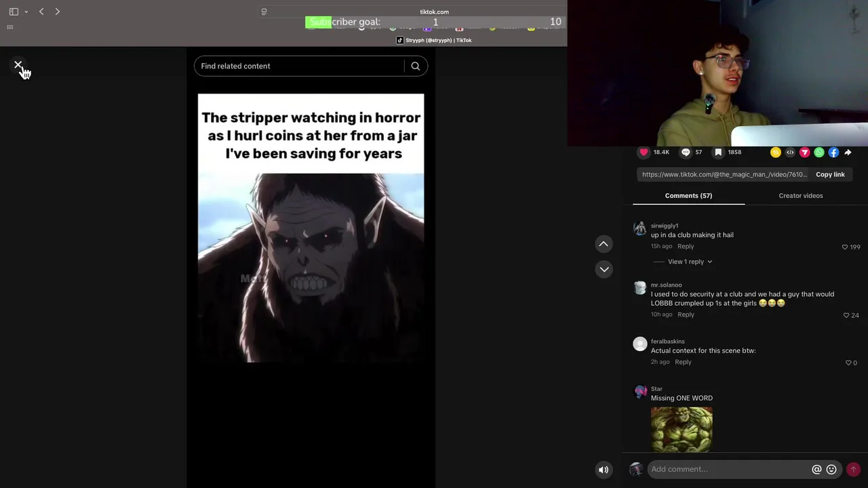Screen dimensions: 868x488
Task: Toggle Safari sidebar icon
Action: [14, 12]
